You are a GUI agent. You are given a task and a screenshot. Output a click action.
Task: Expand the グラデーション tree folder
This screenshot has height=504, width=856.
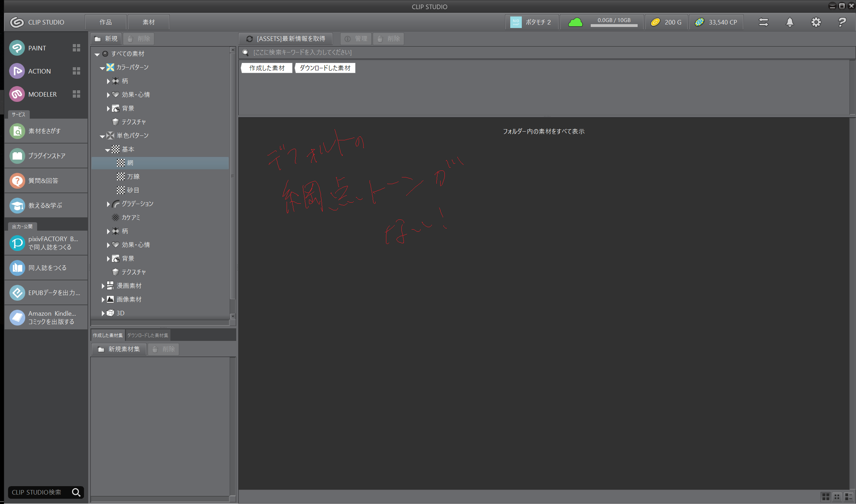[108, 204]
